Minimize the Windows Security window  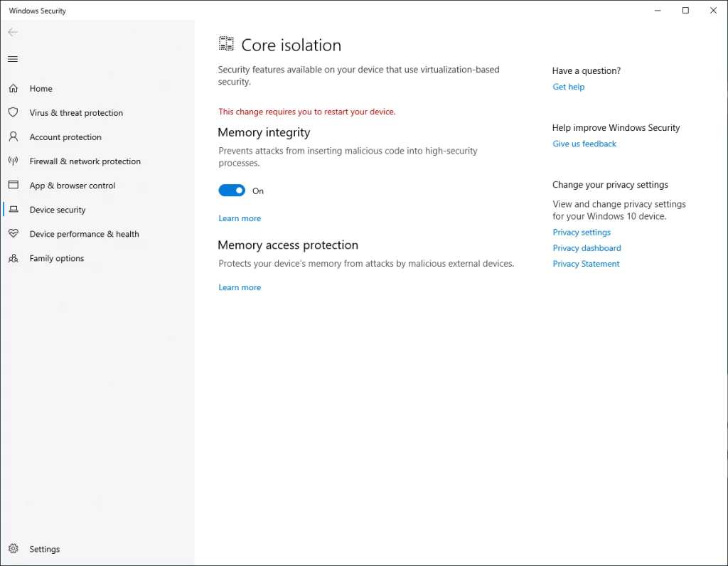pos(658,10)
